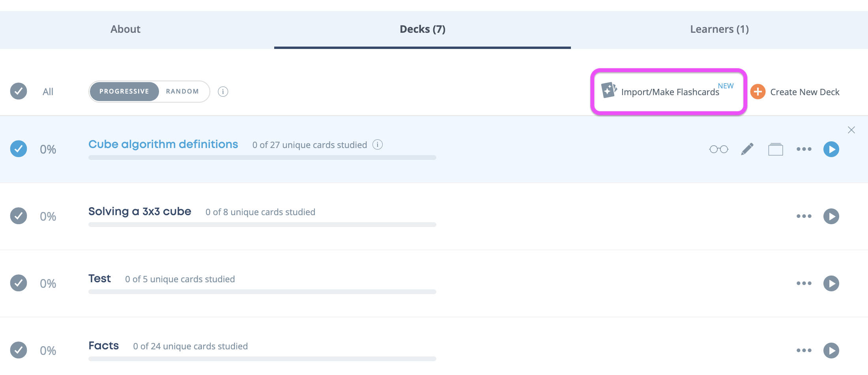Click info icon beside 27 unique cards studied
Screen dimensions: 868x375
378,144
